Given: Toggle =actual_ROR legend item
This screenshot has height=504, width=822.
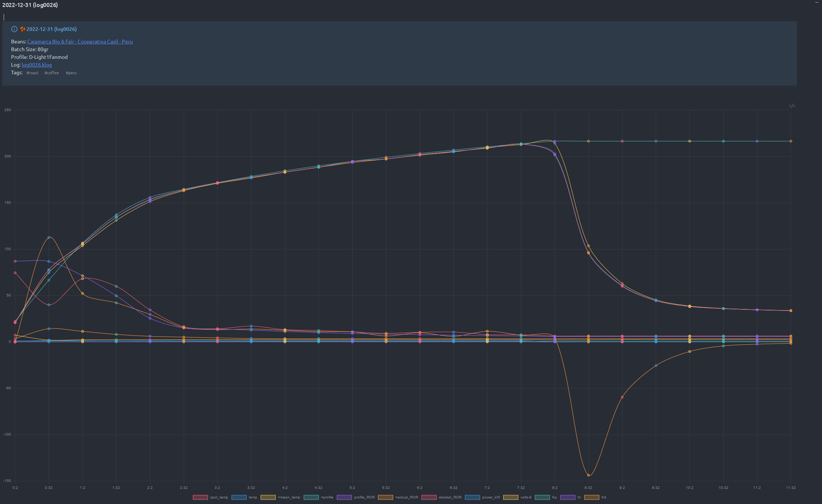Looking at the screenshot, I should pyautogui.click(x=385, y=497).
